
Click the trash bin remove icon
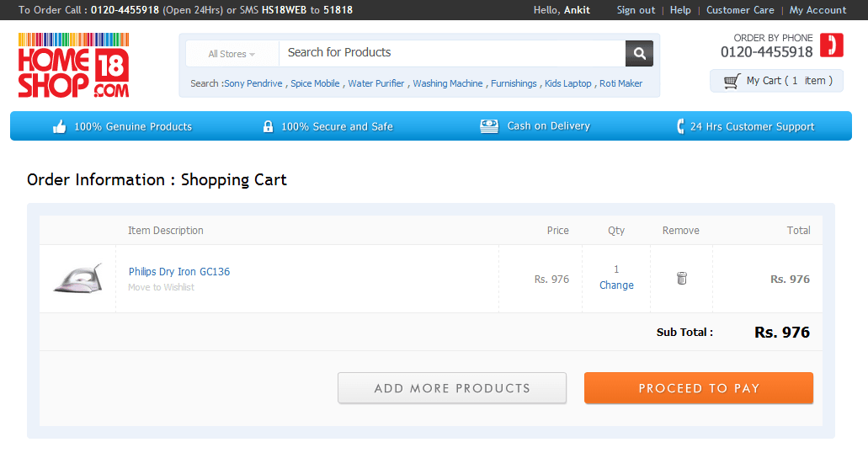coord(681,278)
